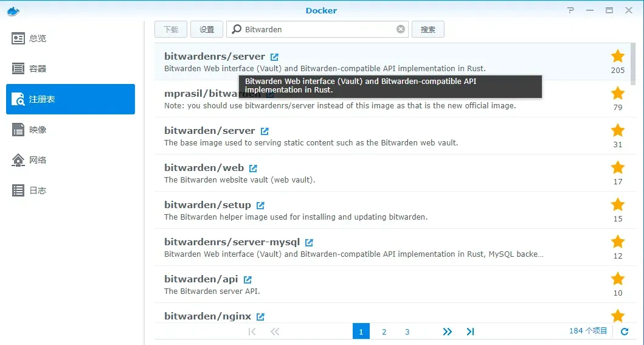Refresh the registry results list
Viewport: 644px width, 345px height.
pyautogui.click(x=625, y=332)
